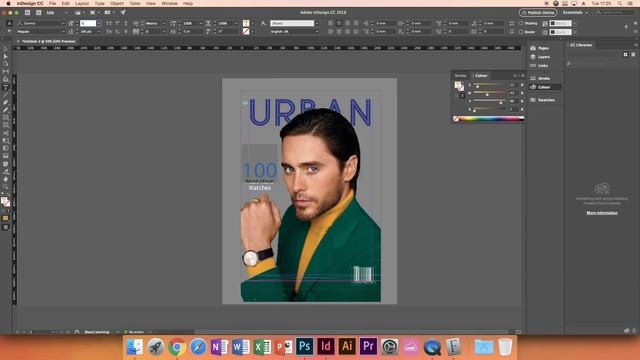640x360 pixels.
Task: Open the Edit menu
Action: tap(65, 3)
